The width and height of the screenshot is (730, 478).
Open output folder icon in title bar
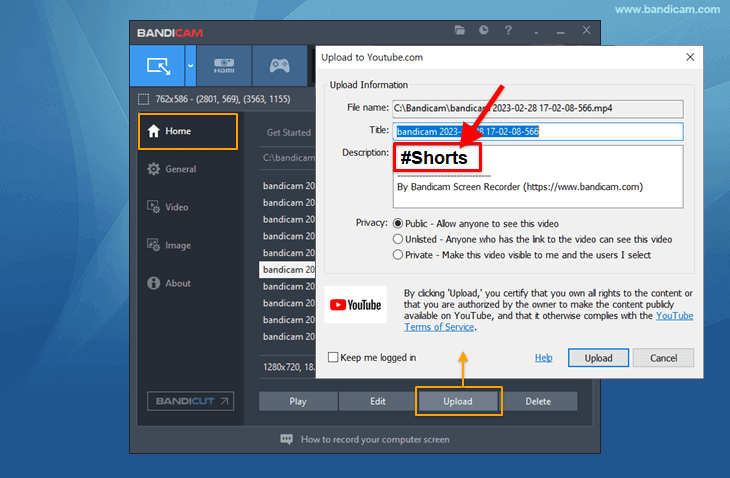(460, 31)
